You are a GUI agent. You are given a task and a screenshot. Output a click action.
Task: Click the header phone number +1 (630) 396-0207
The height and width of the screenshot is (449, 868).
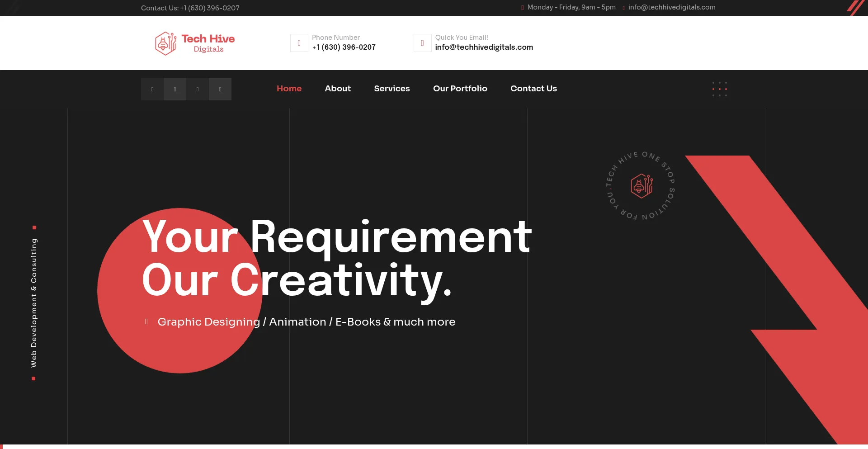click(x=344, y=47)
